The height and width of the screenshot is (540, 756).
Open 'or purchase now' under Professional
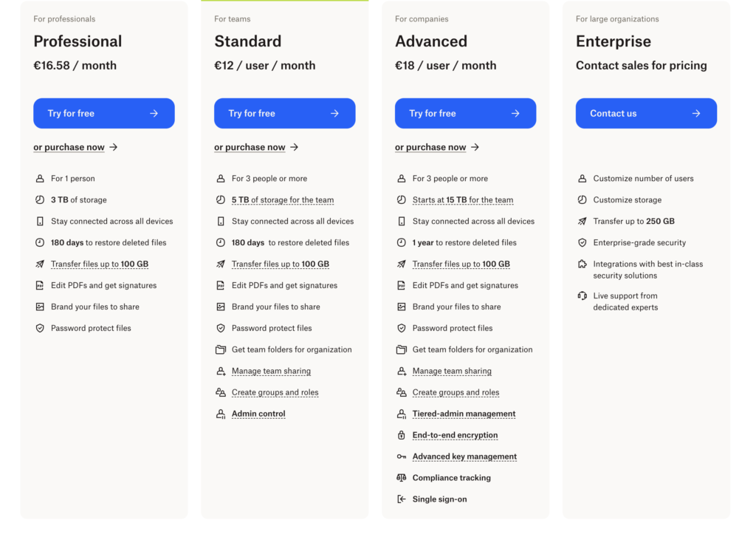[70, 147]
